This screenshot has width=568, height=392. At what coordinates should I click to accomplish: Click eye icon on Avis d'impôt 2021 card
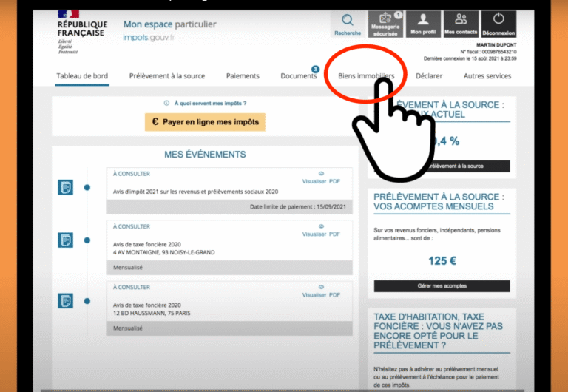[321, 174]
